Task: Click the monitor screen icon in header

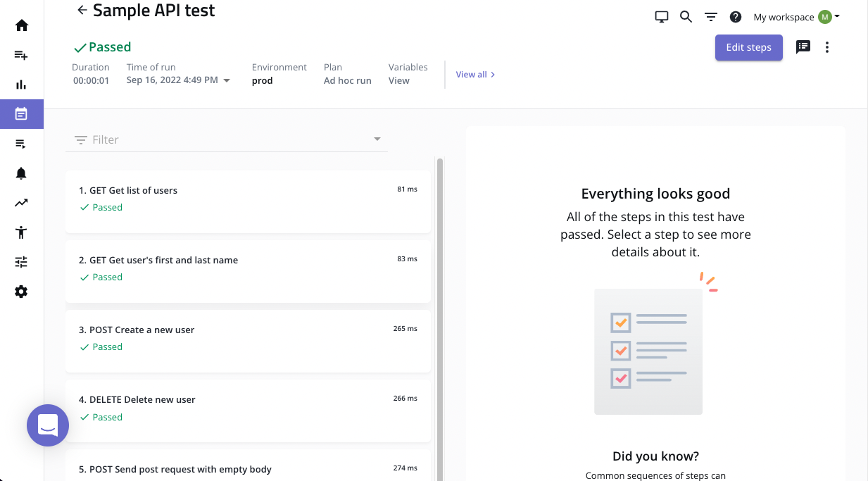Action: (x=662, y=17)
